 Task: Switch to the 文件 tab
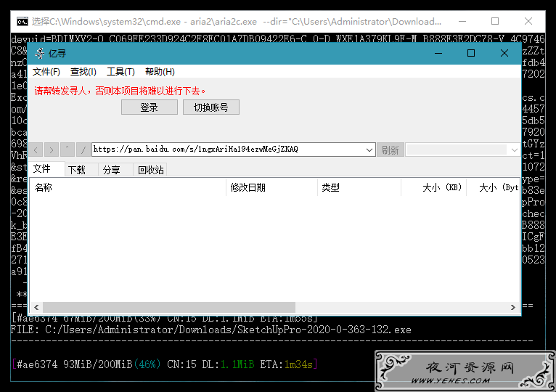click(x=46, y=169)
